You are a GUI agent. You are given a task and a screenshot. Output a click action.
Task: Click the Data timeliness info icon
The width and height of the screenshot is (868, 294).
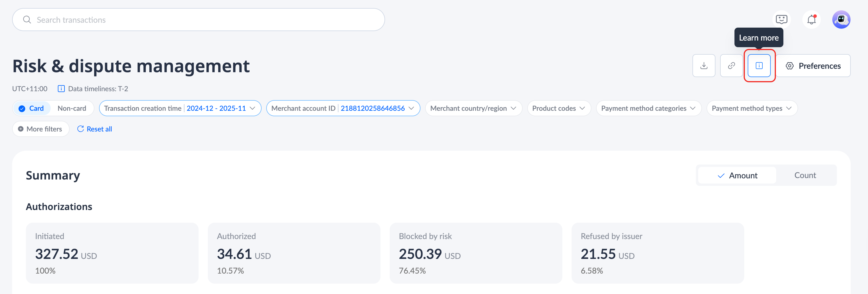(61, 89)
